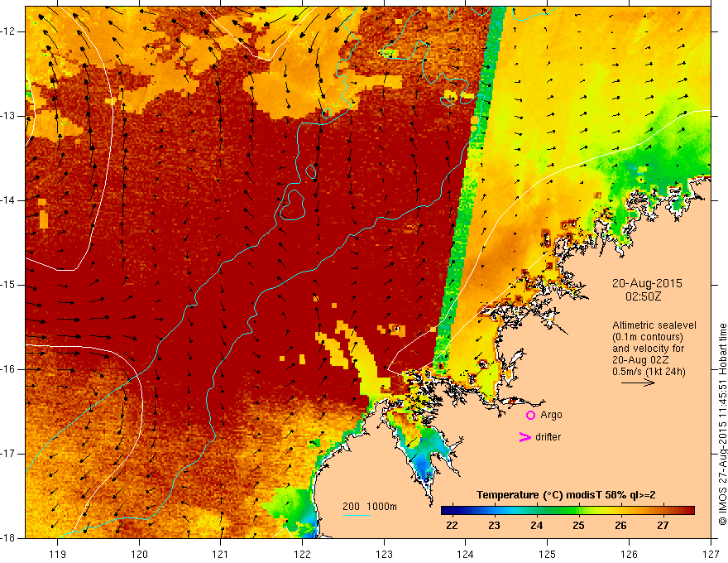
Task: Click the '(0.1m contours)' caption line
Action: (648, 337)
